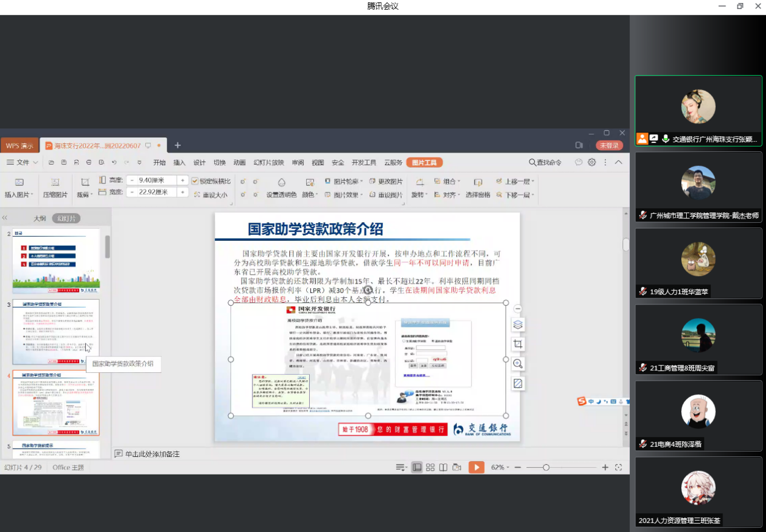Image resolution: width=766 pixels, height=532 pixels.
Task: Click the floating zoom magnifier icon beside image
Action: [517, 364]
